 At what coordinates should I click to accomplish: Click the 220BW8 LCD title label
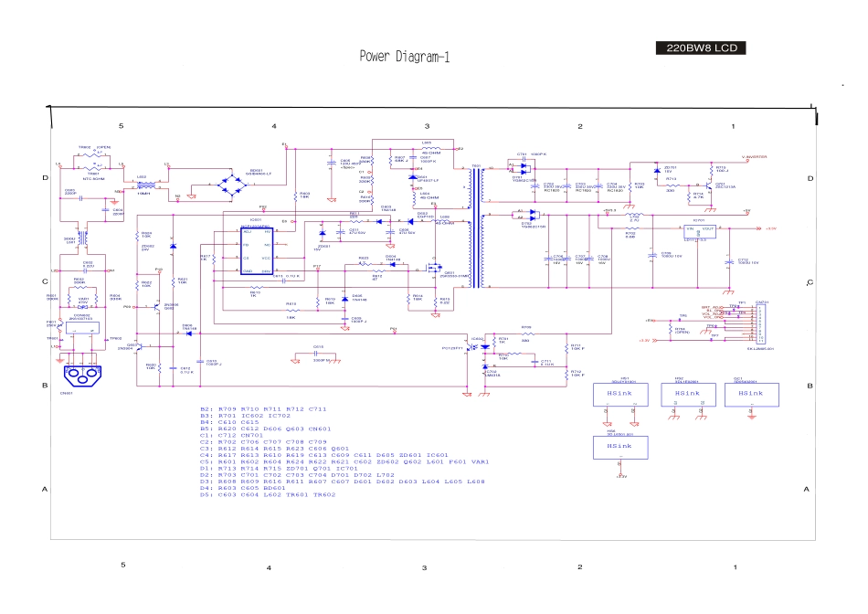[x=702, y=48]
